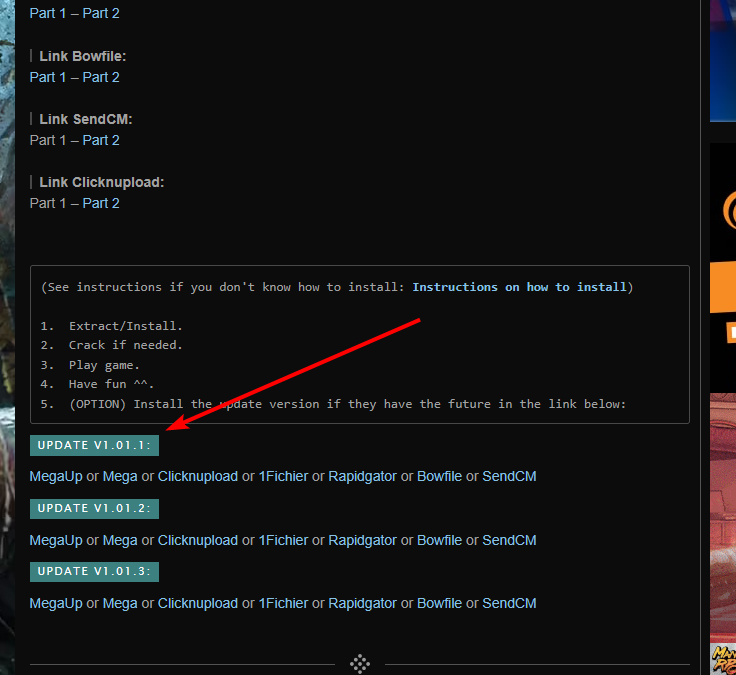
Task: Open Part 1 under Link SendCM
Action: tap(47, 140)
